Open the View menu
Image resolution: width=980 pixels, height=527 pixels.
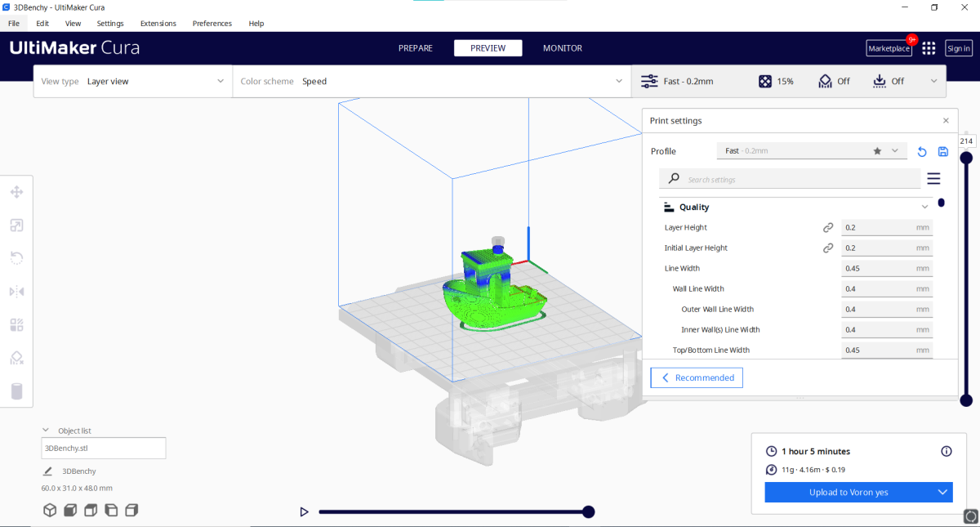(x=73, y=24)
